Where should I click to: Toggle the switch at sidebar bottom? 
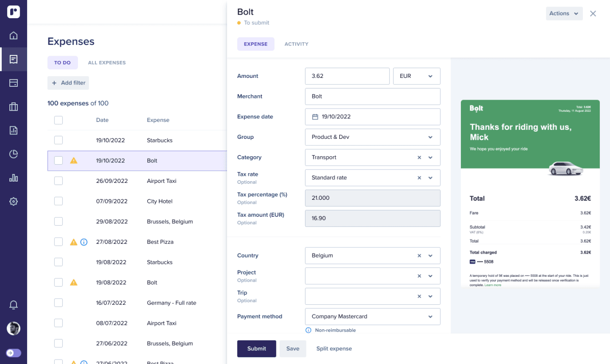click(13, 353)
